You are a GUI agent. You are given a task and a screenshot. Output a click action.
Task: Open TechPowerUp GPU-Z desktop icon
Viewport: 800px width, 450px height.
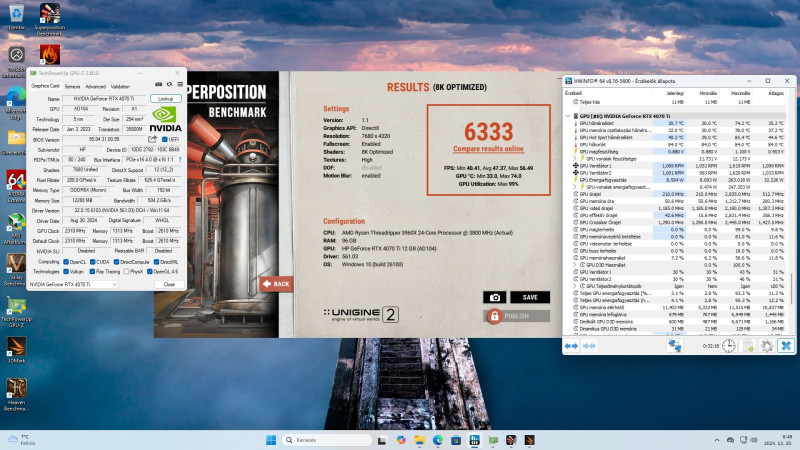click(16, 312)
